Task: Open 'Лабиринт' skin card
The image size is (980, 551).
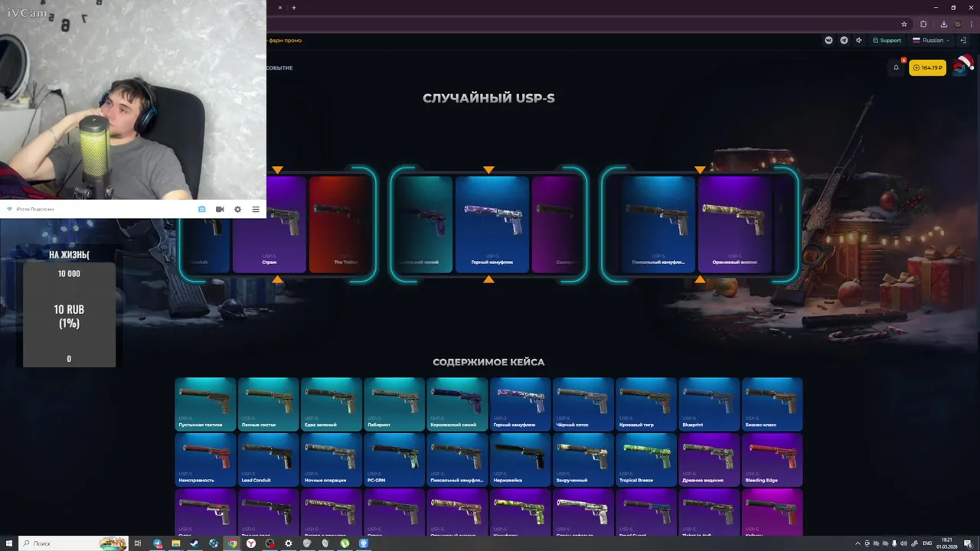Action: tap(394, 404)
